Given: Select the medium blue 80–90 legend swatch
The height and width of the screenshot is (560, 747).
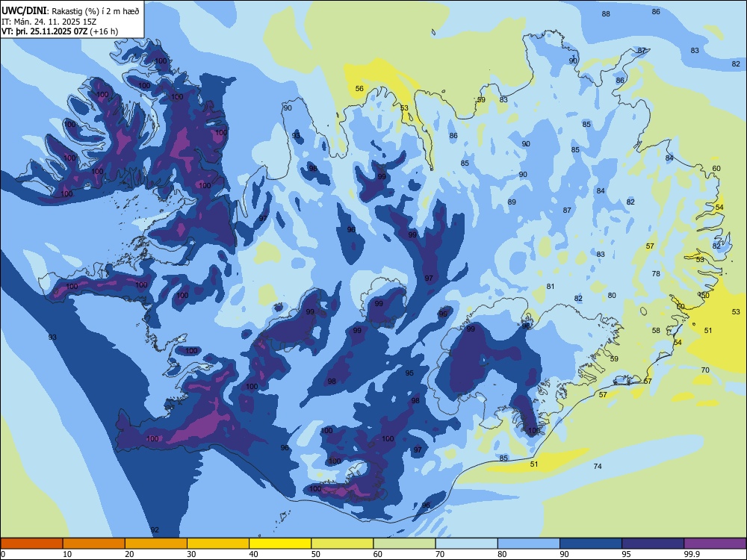Looking at the screenshot, I should (529, 544).
